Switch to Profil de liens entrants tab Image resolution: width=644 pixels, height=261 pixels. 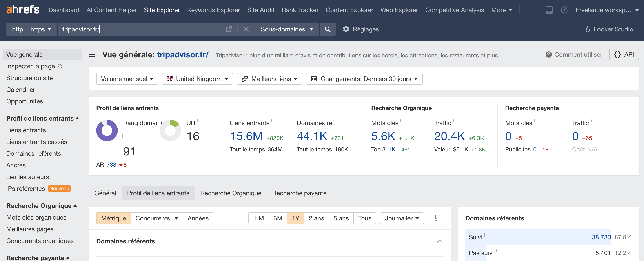(158, 193)
